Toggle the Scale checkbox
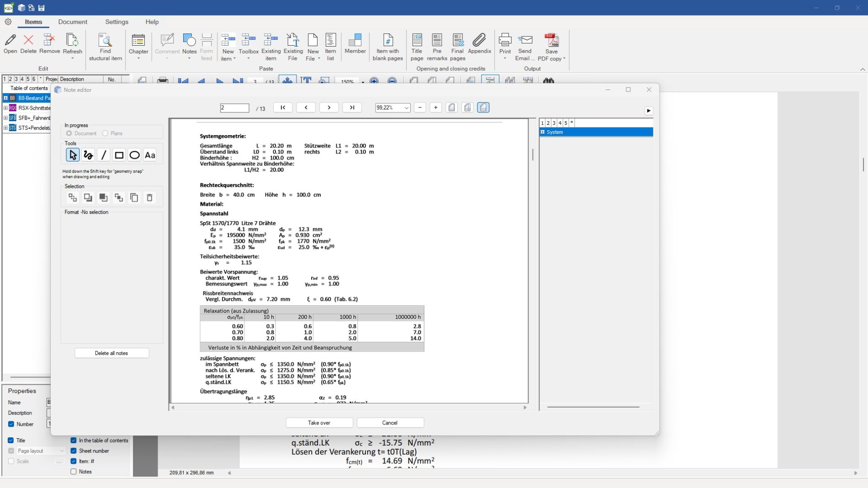 pos(11,461)
